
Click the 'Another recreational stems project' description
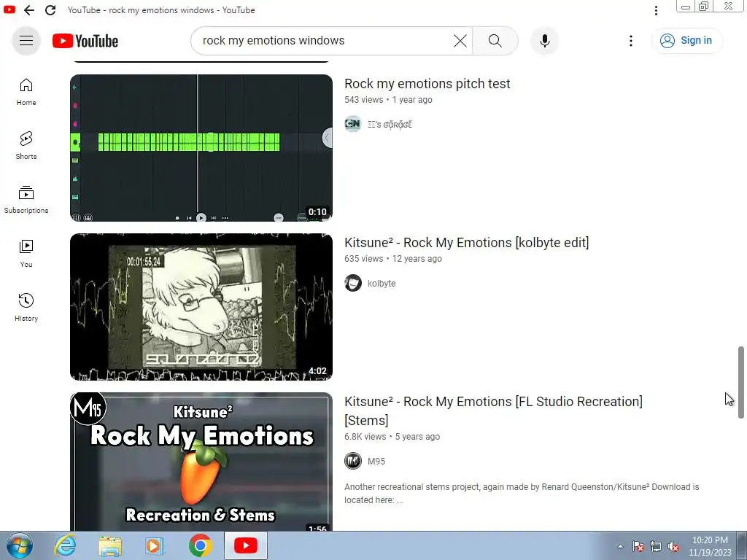tap(522, 494)
